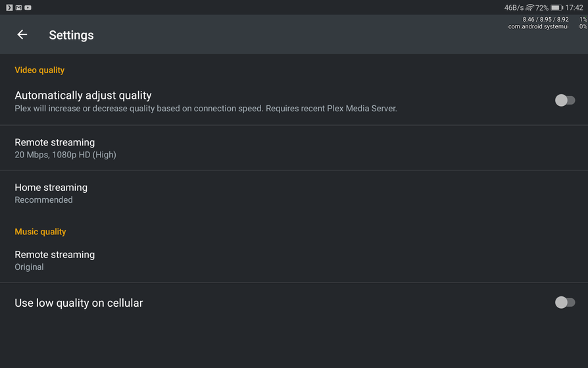The height and width of the screenshot is (368, 588).
Task: Tap the Wi-Fi signal icon in status bar
Action: tap(529, 7)
